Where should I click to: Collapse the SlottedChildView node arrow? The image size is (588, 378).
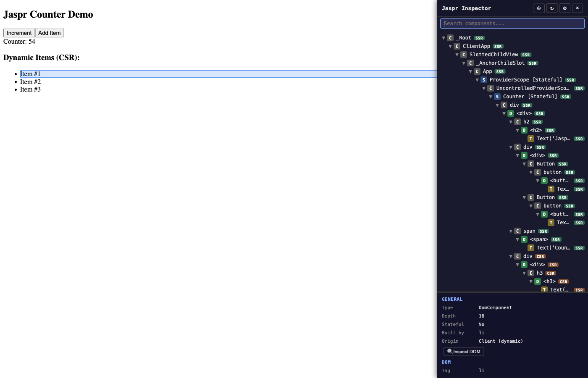point(457,55)
